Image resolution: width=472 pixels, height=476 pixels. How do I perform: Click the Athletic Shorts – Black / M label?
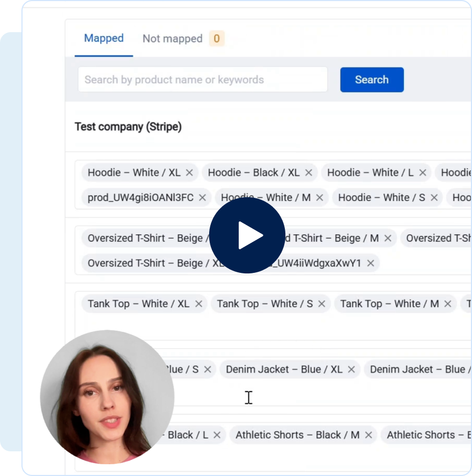pos(298,435)
